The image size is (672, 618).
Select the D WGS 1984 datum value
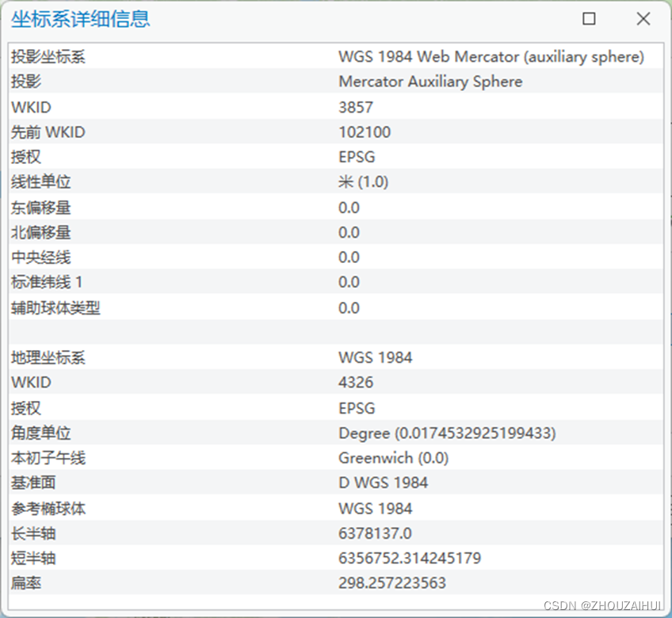point(383,483)
